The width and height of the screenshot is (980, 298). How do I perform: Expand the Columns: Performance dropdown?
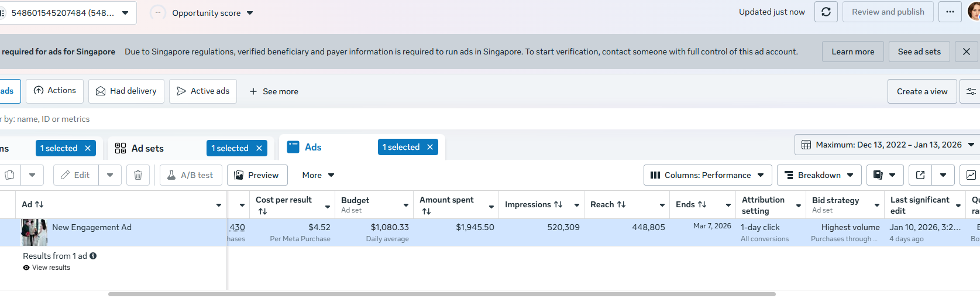pos(708,175)
